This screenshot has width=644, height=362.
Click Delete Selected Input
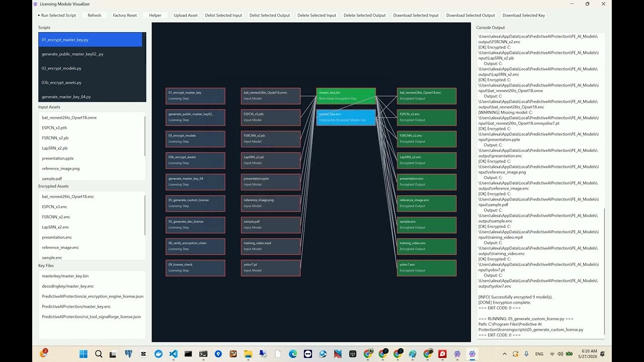point(317,15)
